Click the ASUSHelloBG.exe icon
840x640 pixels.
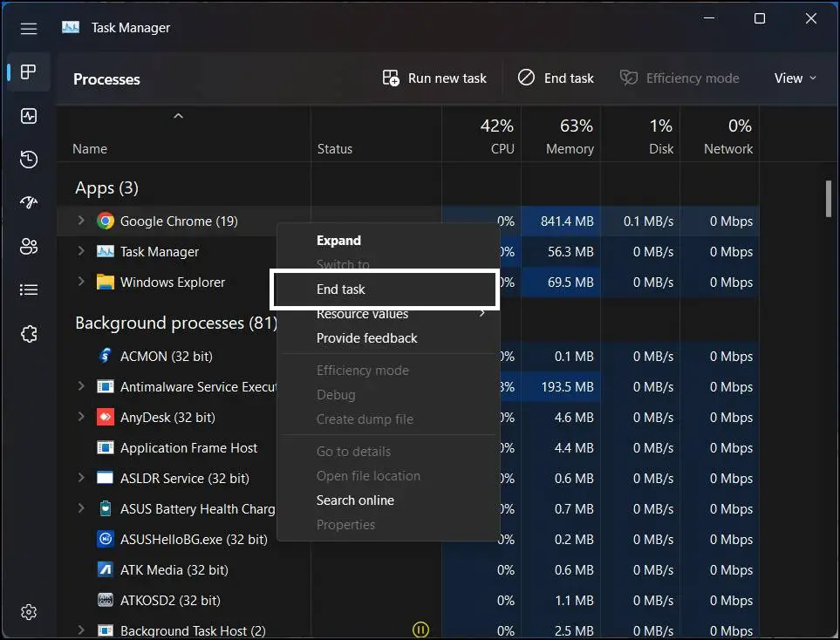[105, 540]
